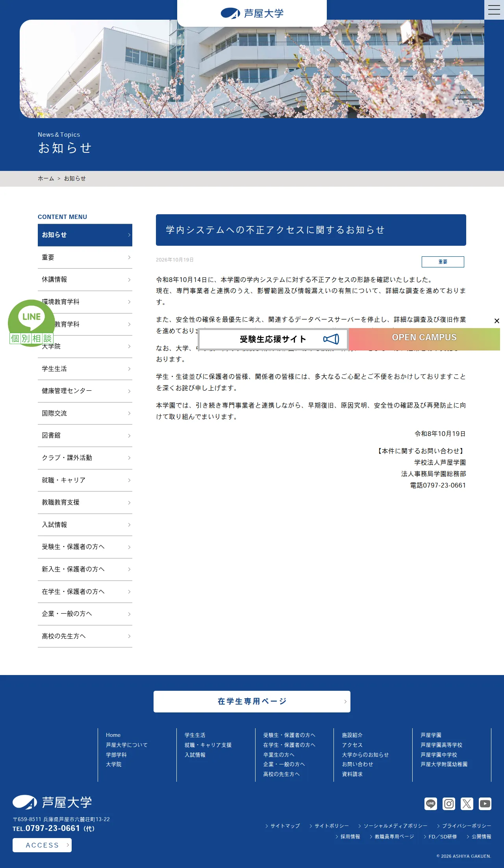Open the LINE icon in the footer
This screenshot has height=868, width=504.
[x=431, y=803]
